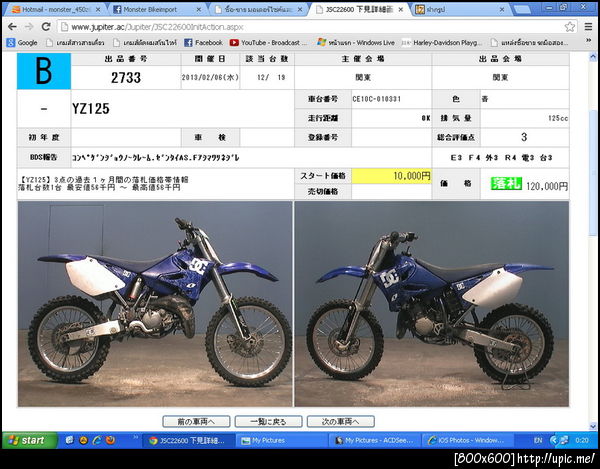Activate the iOS Photos - Windows taskbar button
600x469 pixels.
coord(467,440)
